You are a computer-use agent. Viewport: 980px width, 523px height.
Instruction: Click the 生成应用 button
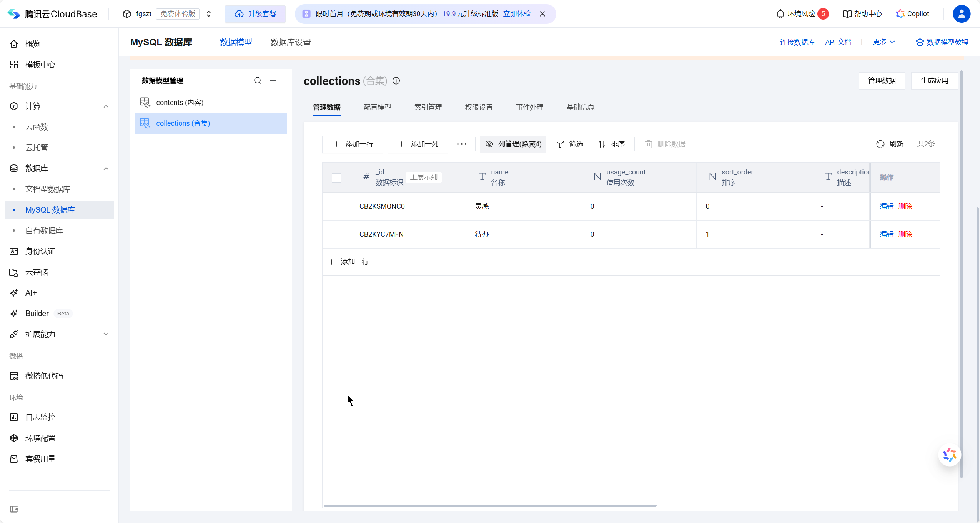click(x=934, y=81)
